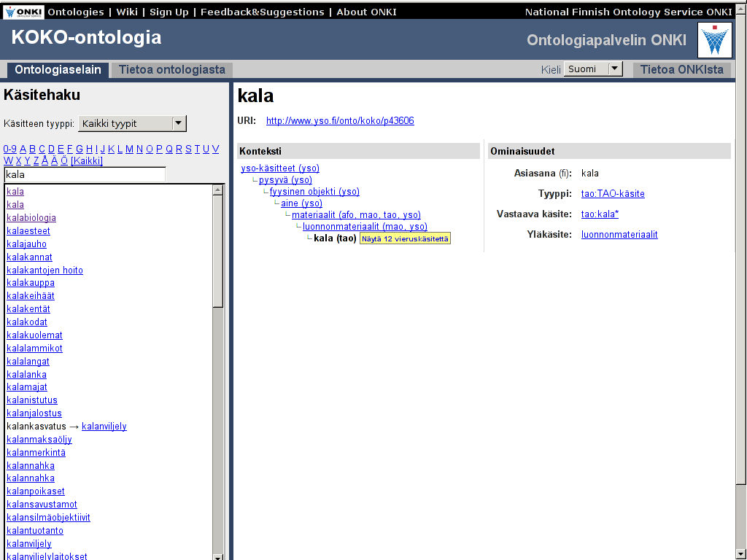
Task: Open the Tietoa ONKIsta tab
Action: pos(682,70)
